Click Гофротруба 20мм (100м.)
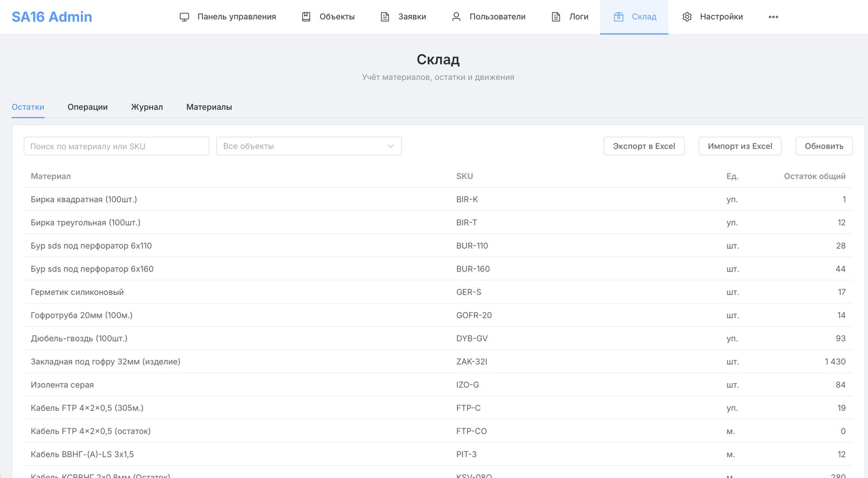 pos(81,315)
